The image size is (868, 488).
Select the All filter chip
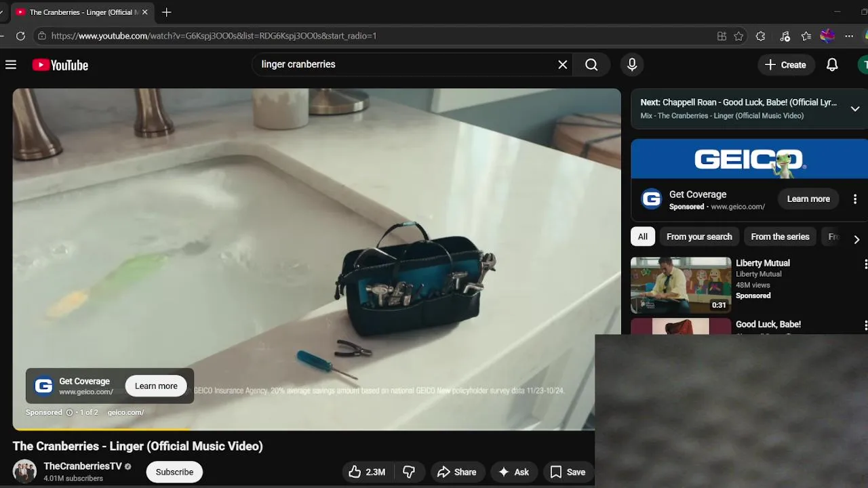(x=643, y=237)
